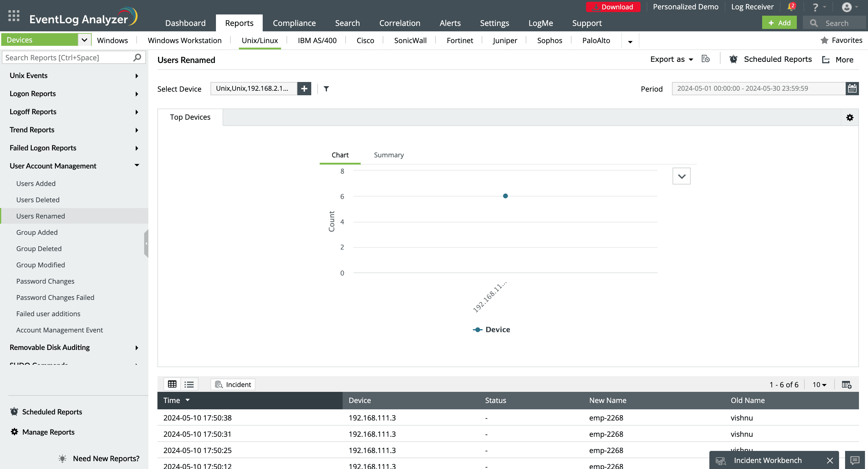
Task: Click the filter funnel icon
Action: pos(326,89)
